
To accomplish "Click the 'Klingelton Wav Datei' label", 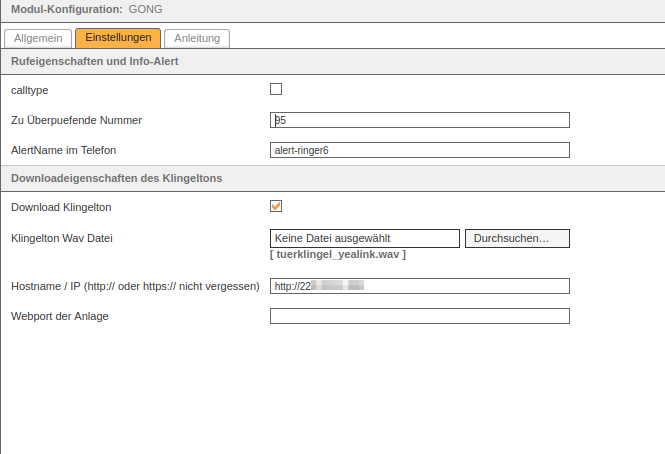I will click(61, 239).
